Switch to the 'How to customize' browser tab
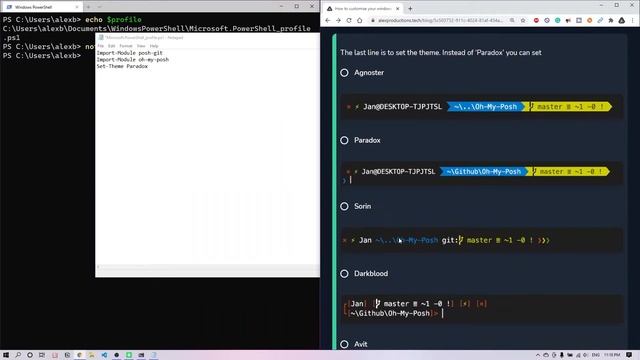Viewport: 640px width, 360px height. click(x=362, y=9)
